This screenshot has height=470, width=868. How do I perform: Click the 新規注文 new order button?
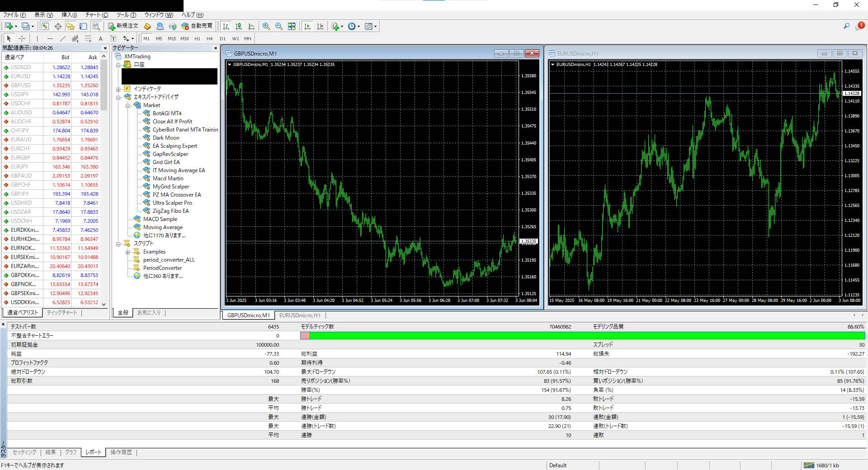pyautogui.click(x=123, y=26)
